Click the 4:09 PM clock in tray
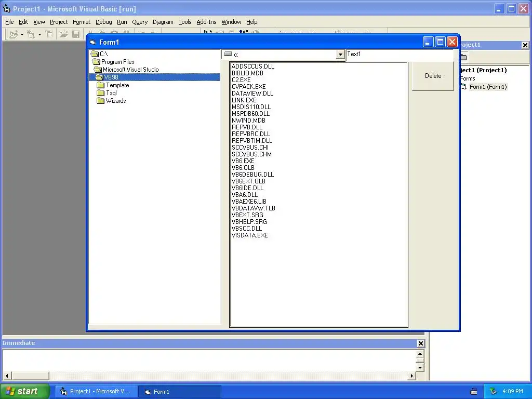Screen dimensions: 532x399 coord(513,392)
